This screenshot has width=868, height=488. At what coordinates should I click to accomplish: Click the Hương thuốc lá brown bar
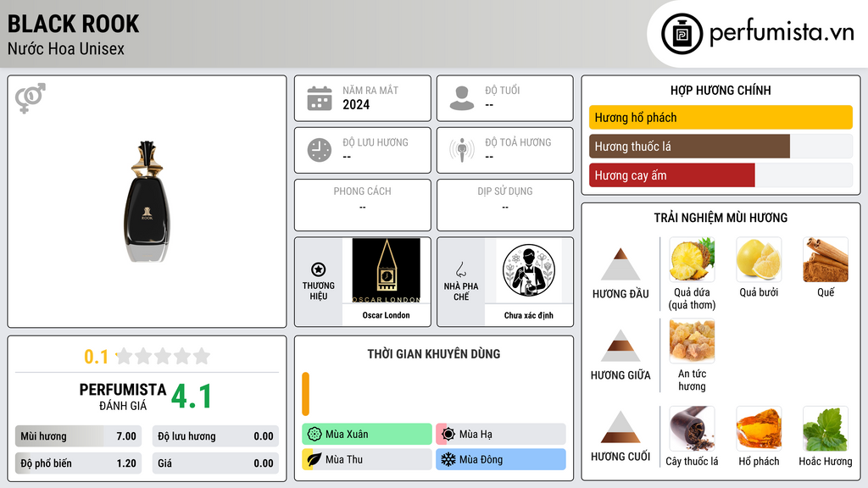689,147
